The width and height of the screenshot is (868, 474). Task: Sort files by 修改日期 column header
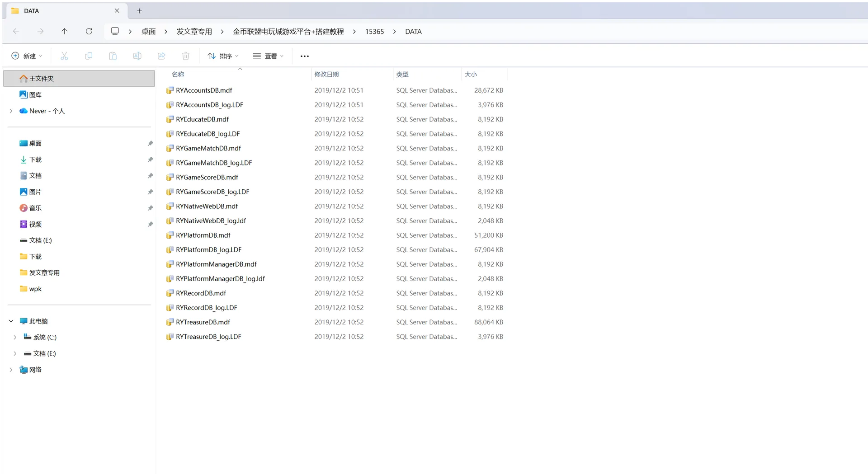326,74
